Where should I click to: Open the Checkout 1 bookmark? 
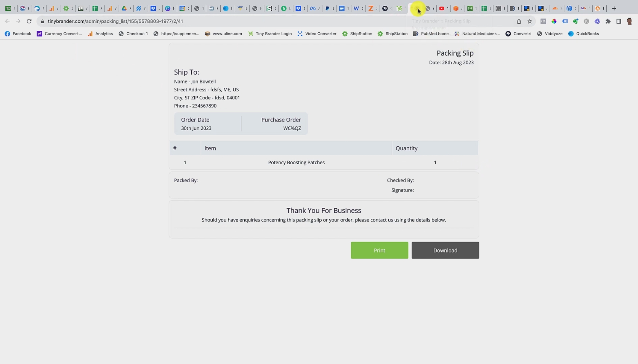133,34
